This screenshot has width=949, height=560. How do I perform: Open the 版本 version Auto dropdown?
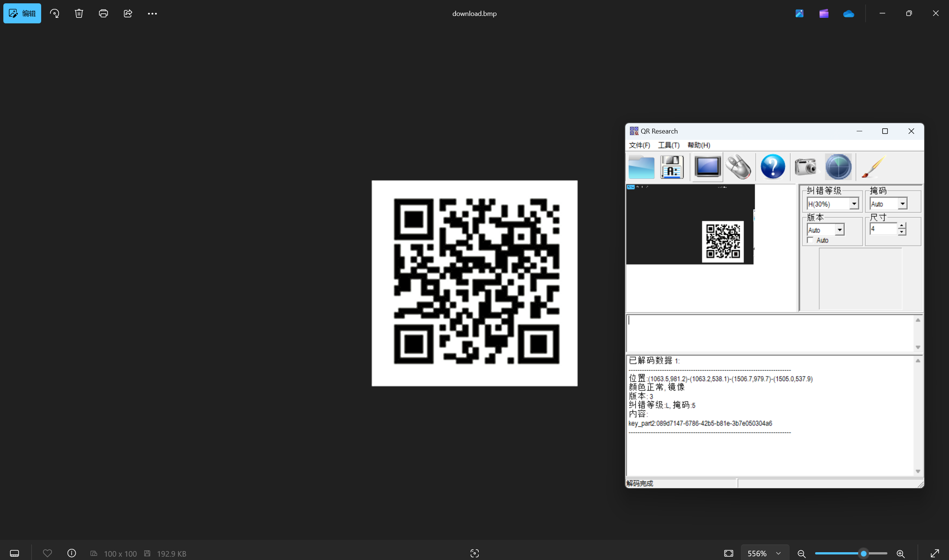[840, 230]
